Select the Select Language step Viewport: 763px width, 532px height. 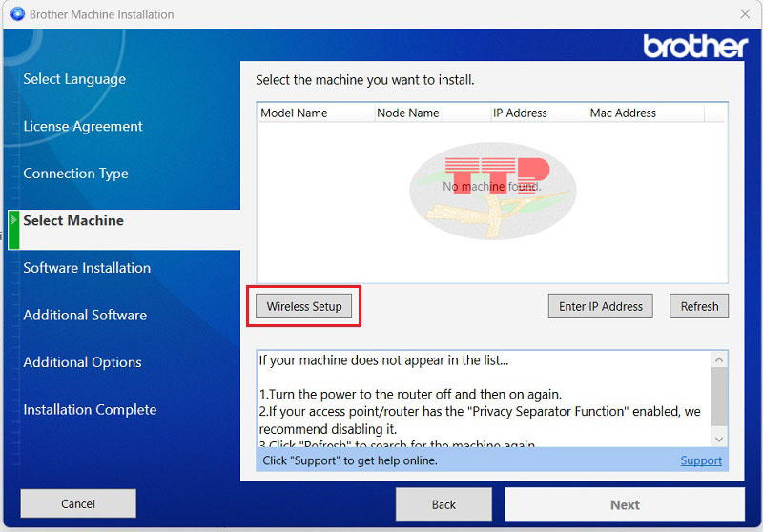coord(74,79)
